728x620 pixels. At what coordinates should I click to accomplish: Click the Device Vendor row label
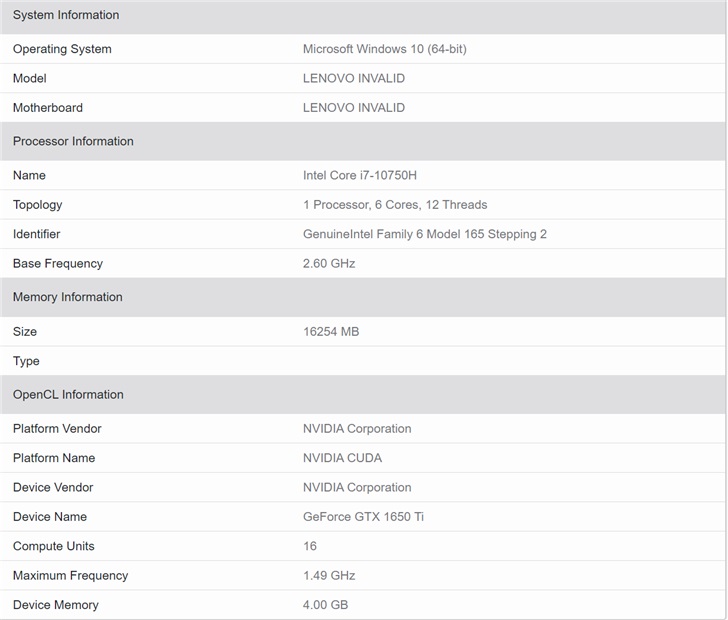pyautogui.click(x=53, y=487)
